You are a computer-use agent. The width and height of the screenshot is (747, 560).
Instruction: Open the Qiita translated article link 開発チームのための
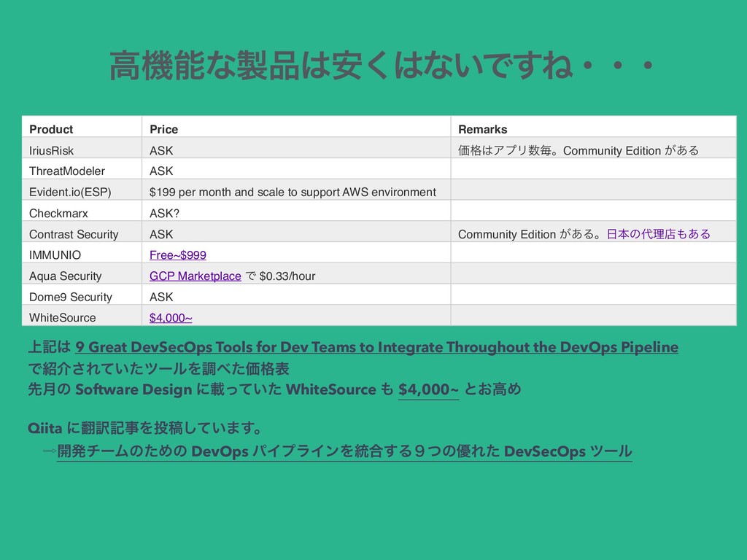[344, 451]
